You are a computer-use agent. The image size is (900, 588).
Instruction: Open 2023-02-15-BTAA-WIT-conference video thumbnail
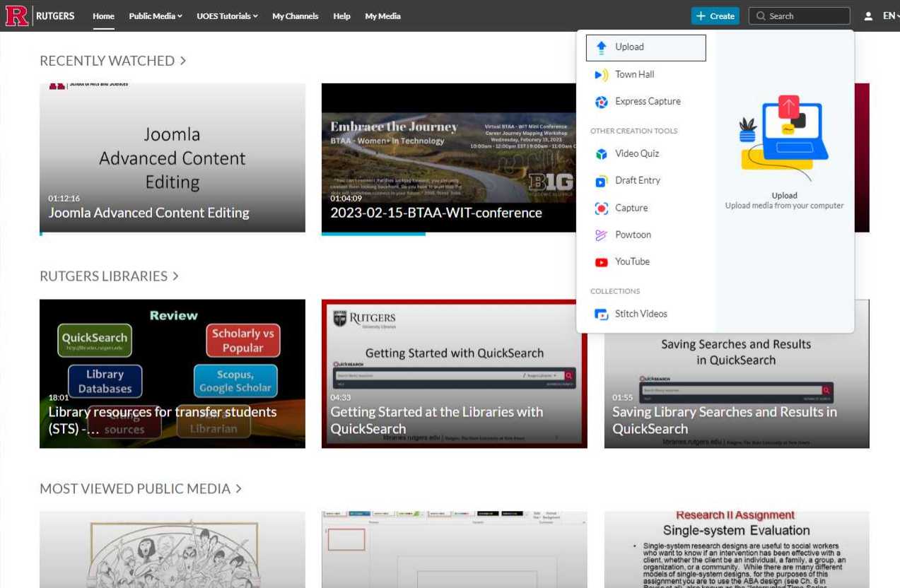449,158
